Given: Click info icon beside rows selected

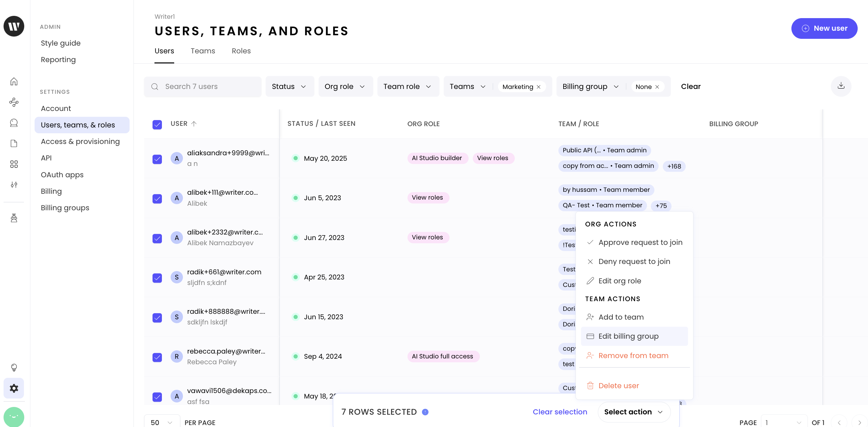Looking at the screenshot, I should (425, 411).
